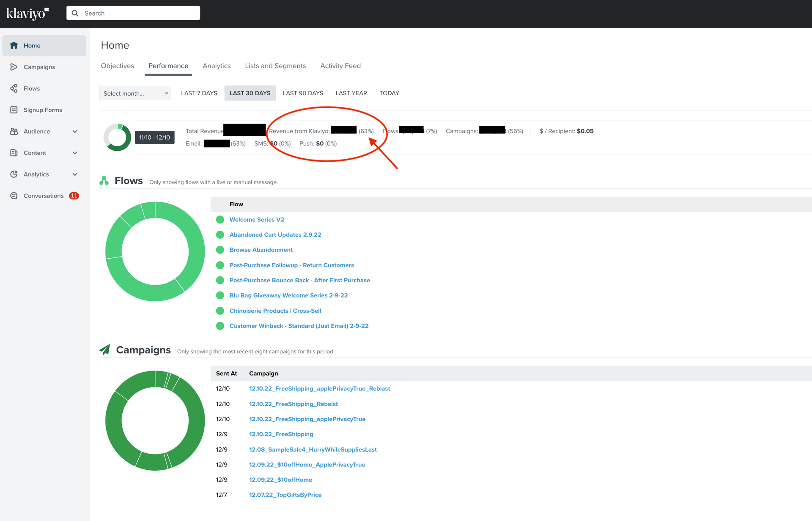Click the Signup Forms icon in sidebar
812x521 pixels.
tap(14, 110)
